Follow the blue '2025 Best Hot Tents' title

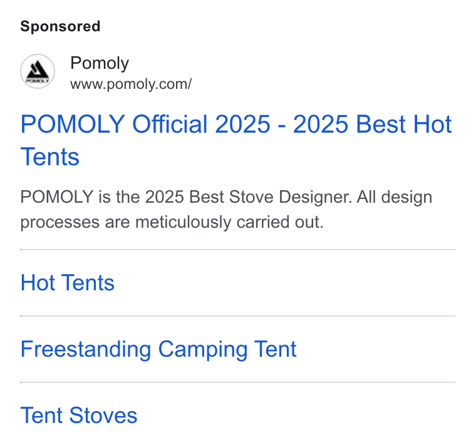[x=236, y=140]
